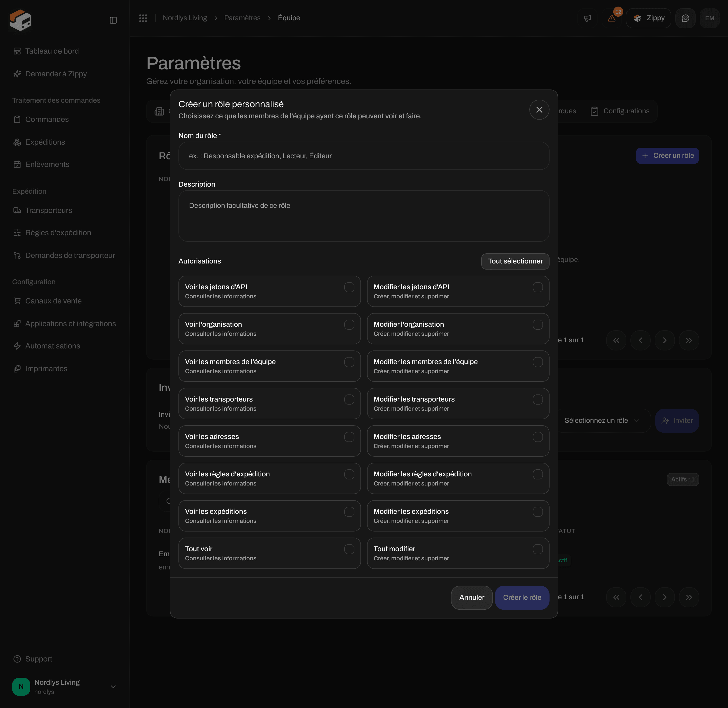Viewport: 728px width, 708px height.
Task: Go to previous page in members pagination
Action: coord(640,597)
